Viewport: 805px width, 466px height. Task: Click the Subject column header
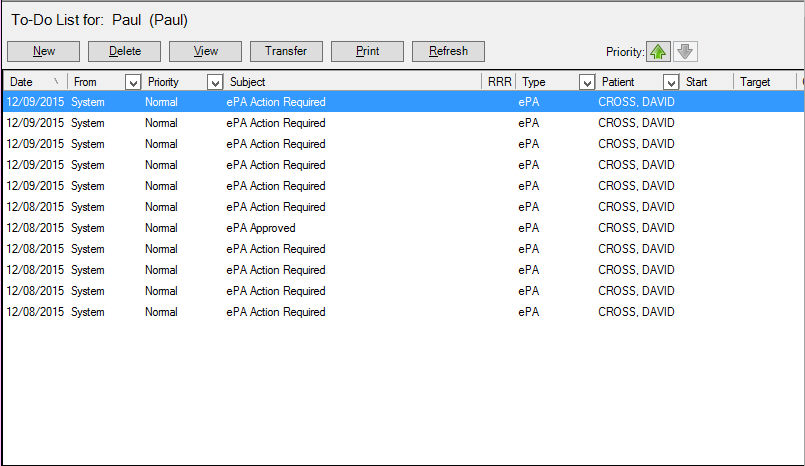coord(350,82)
